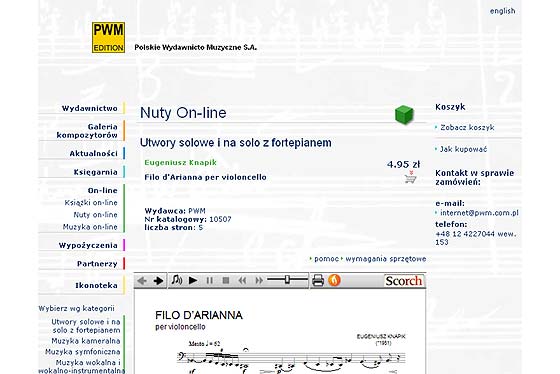Add Filo d'Arianna to cart icon
560x374 pixels.
410,177
